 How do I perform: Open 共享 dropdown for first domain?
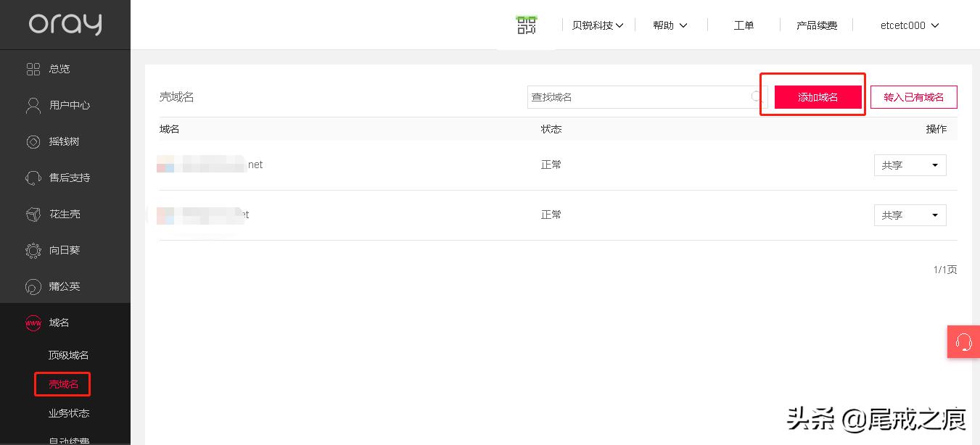(x=910, y=165)
